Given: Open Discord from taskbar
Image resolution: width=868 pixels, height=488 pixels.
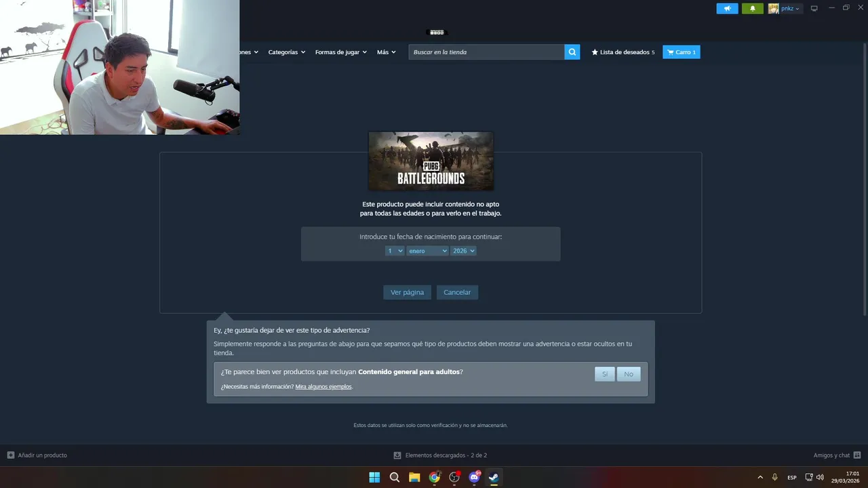Looking at the screenshot, I should pos(474,477).
